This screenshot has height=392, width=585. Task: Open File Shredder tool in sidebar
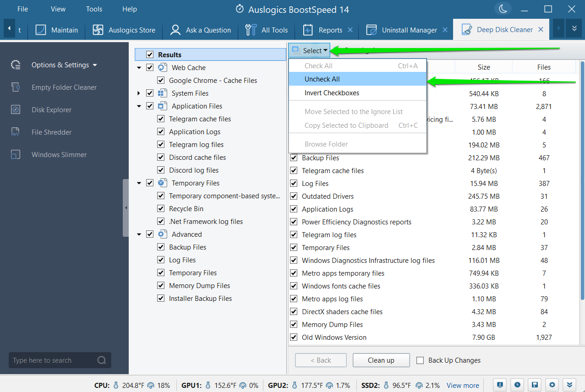(x=50, y=132)
